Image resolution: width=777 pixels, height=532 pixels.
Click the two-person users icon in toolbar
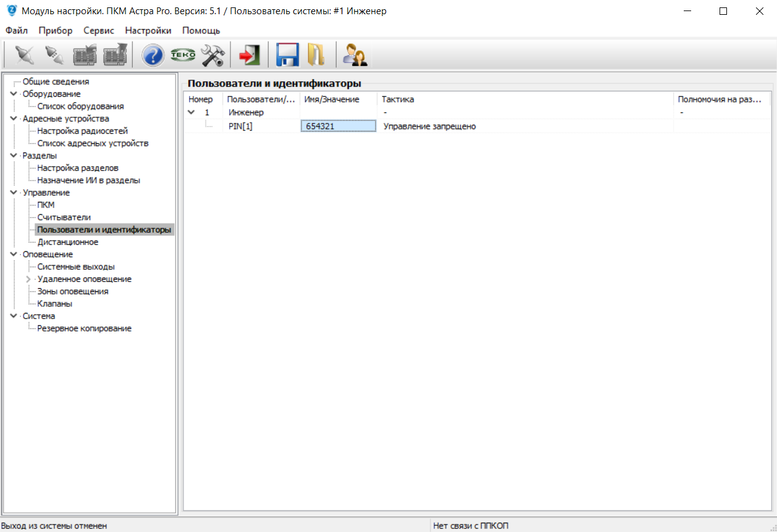pyautogui.click(x=355, y=56)
